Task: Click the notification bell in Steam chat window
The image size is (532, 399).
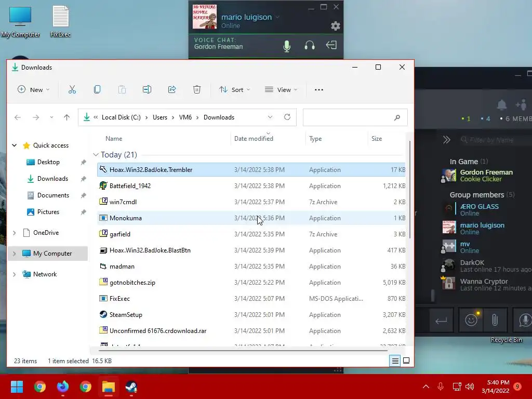Action: coord(502,105)
